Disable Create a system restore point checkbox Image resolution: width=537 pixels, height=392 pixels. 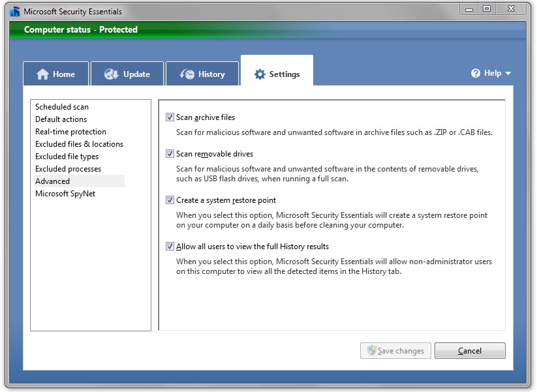[x=170, y=200]
